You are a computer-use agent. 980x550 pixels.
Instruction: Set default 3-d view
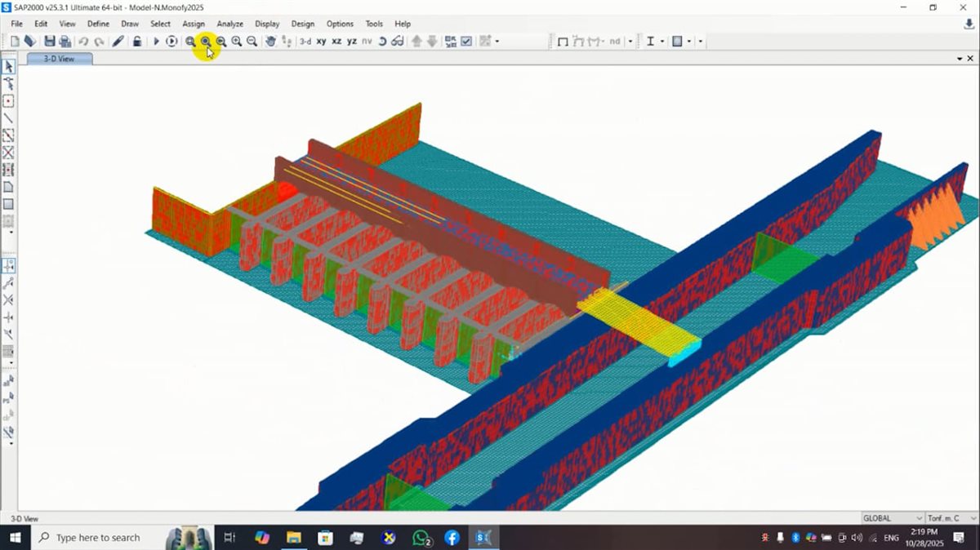pos(305,41)
